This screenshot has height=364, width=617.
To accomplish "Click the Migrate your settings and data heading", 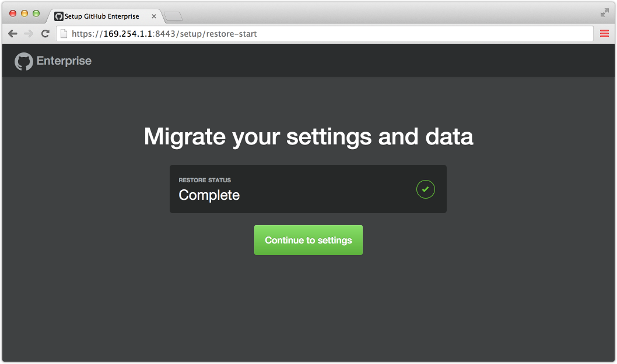I will click(308, 136).
